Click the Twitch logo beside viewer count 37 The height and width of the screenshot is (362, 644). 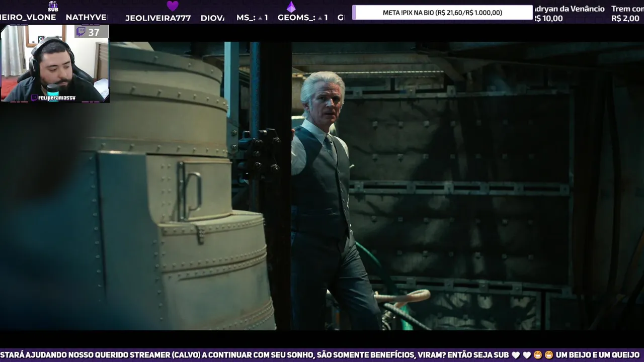click(80, 32)
